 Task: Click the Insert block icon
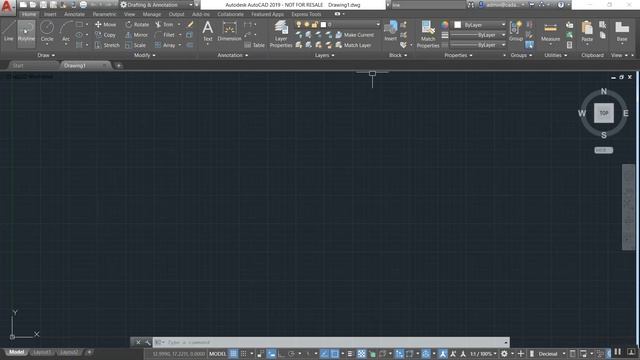tap(391, 31)
